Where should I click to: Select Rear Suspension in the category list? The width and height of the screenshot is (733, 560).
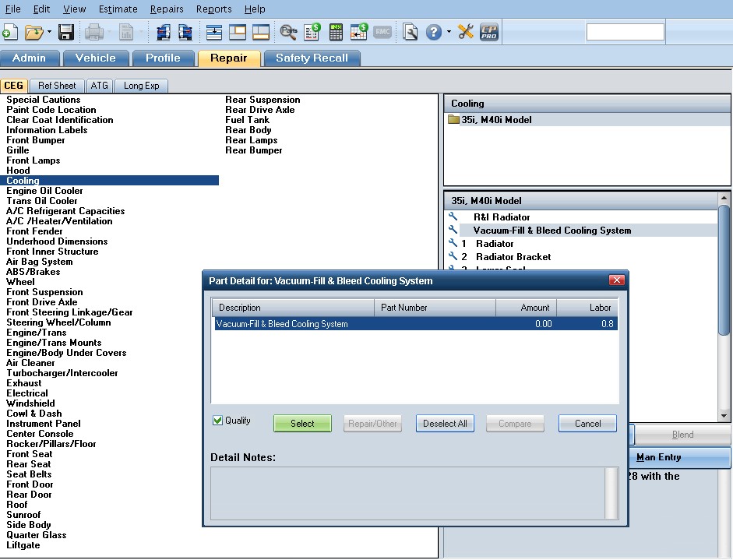(263, 100)
